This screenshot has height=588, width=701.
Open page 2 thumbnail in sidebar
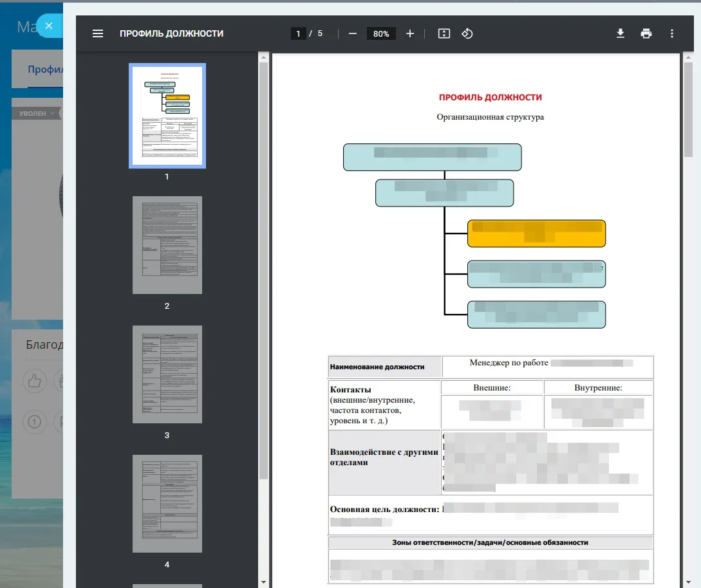pos(167,245)
